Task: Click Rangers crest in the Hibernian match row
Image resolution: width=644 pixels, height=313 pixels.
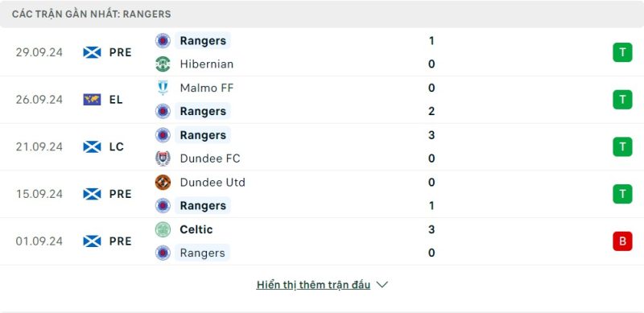Action: coord(163,41)
